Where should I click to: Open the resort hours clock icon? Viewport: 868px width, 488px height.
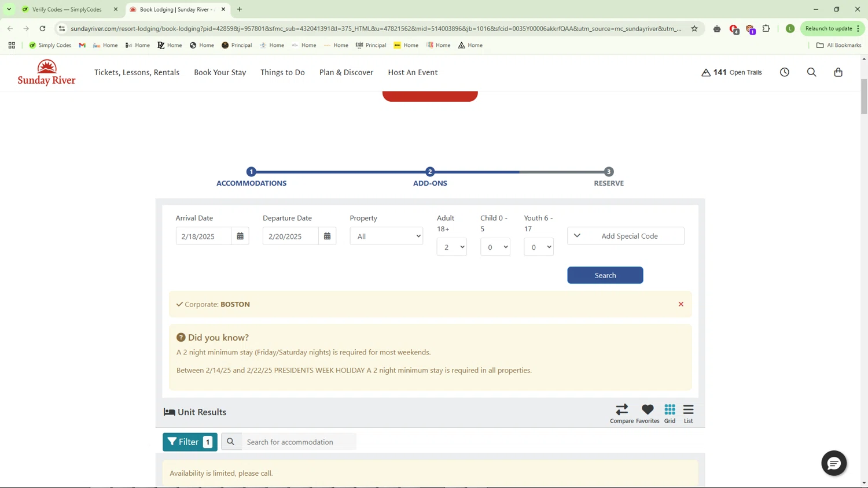point(784,72)
